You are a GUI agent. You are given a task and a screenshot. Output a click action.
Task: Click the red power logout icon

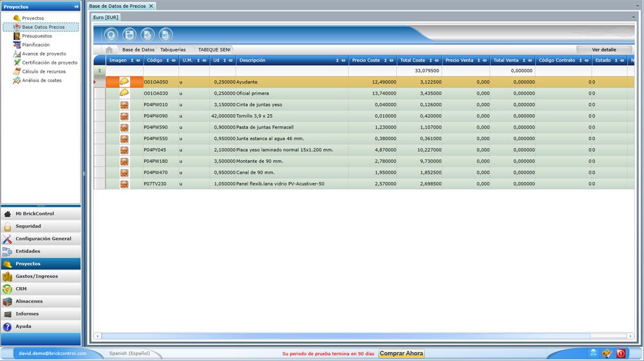(621, 353)
